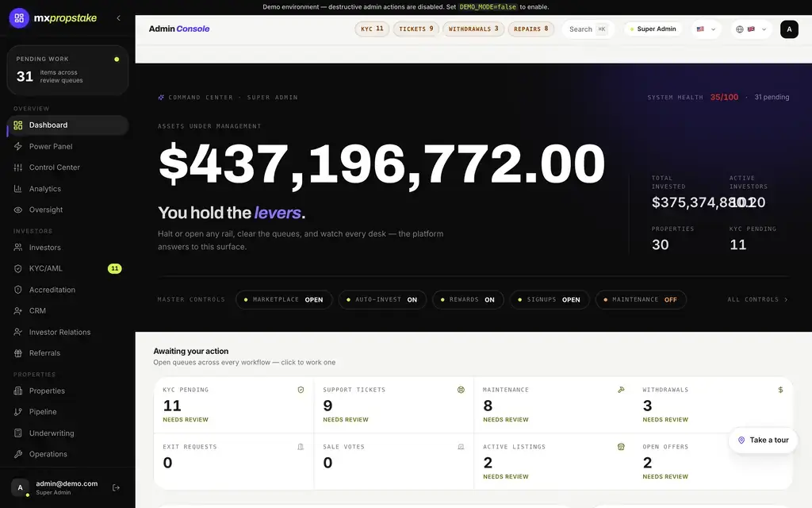
Task: Click the KYC/AML shield icon
Action: pyautogui.click(x=18, y=268)
